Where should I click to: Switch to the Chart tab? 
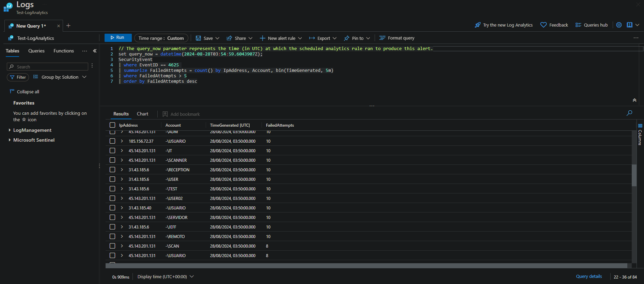click(142, 114)
